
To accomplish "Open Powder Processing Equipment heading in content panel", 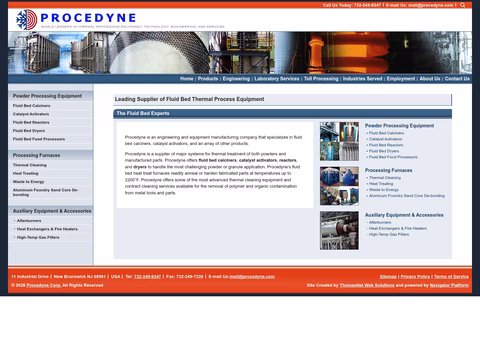I will click(x=399, y=126).
